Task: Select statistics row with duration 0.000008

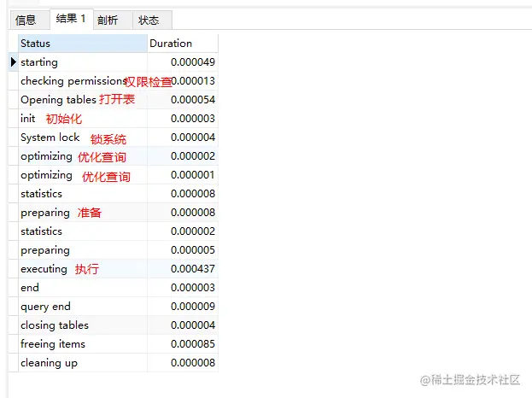Action: (x=83, y=194)
